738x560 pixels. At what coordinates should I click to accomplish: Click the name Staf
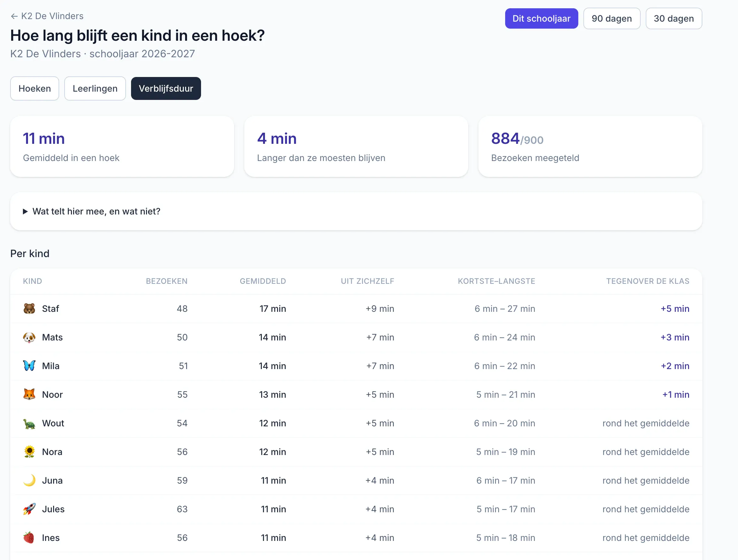(x=50, y=309)
